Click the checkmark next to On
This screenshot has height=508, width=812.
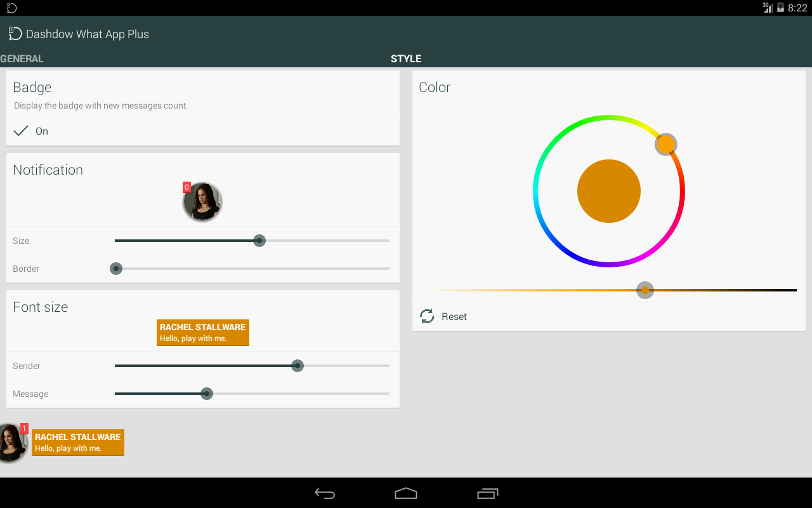[x=20, y=131]
